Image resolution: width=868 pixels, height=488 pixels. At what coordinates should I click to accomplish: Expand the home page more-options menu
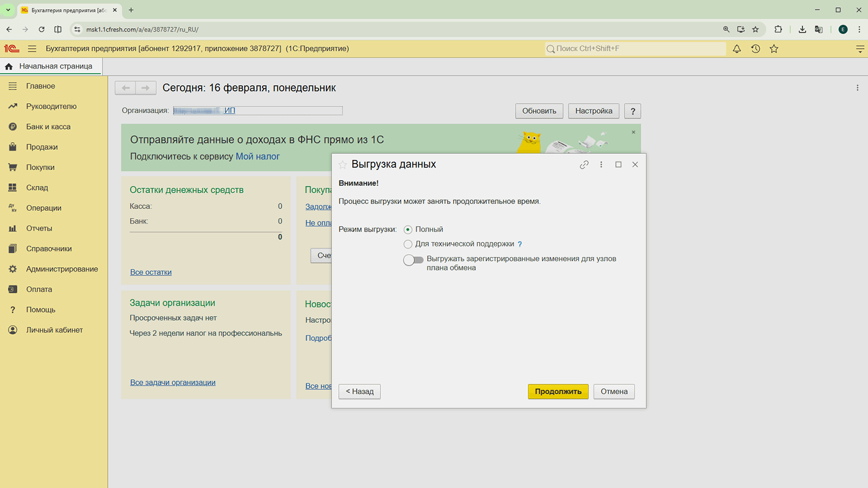(x=857, y=88)
